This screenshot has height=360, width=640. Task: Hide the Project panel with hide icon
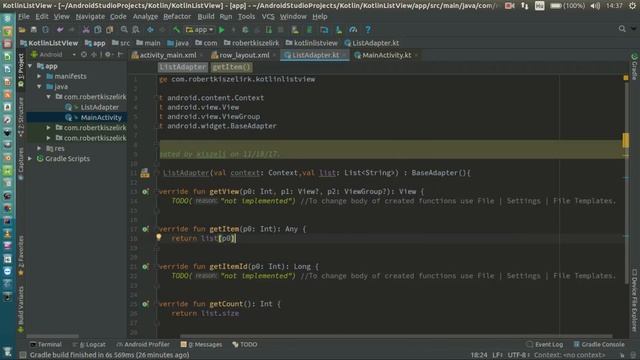[x=120, y=55]
